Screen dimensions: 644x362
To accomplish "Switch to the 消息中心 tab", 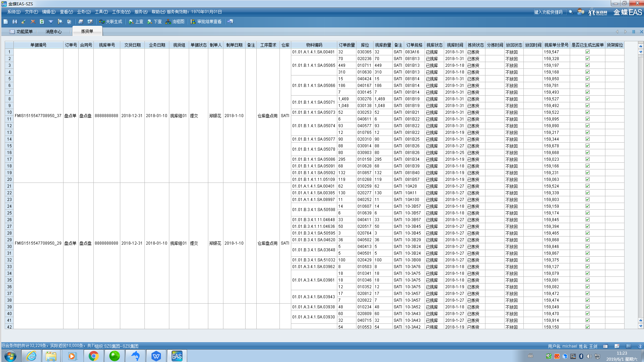I will 53,32.
